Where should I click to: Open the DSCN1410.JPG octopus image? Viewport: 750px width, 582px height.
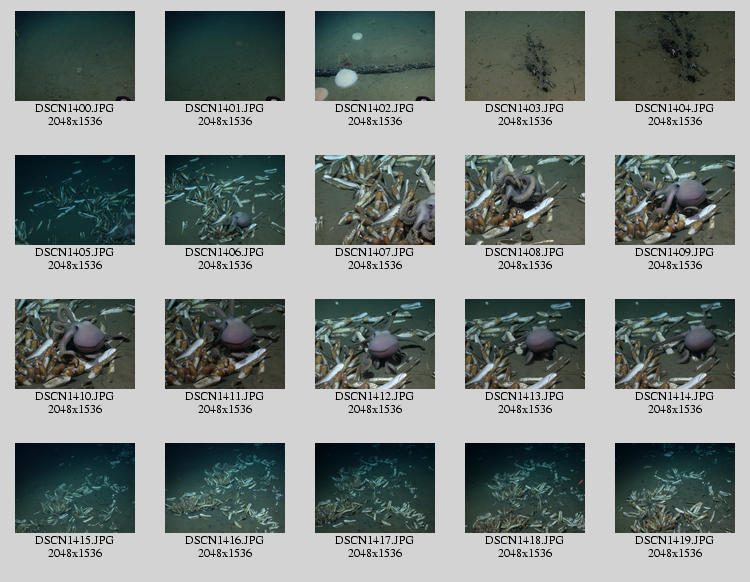coord(75,344)
